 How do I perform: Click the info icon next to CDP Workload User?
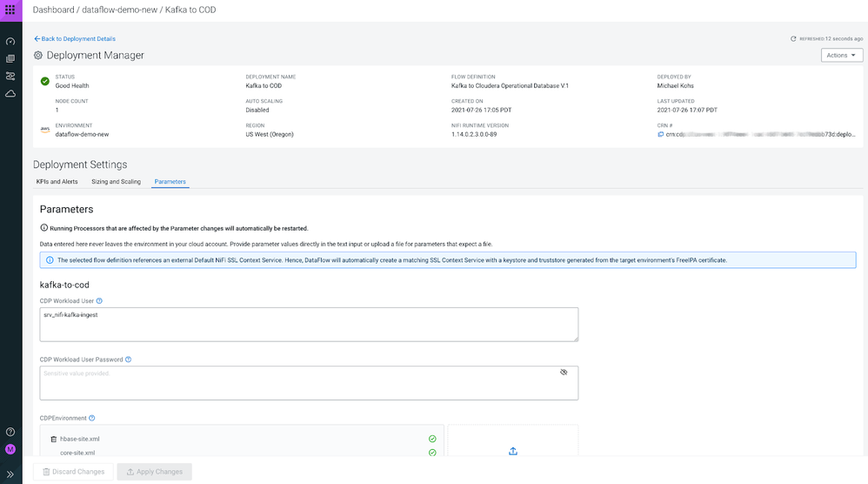tap(99, 301)
